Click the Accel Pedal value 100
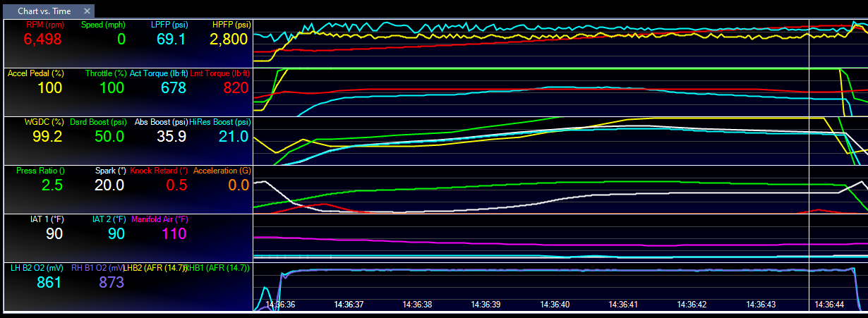This screenshot has height=318, width=868. click(x=49, y=88)
